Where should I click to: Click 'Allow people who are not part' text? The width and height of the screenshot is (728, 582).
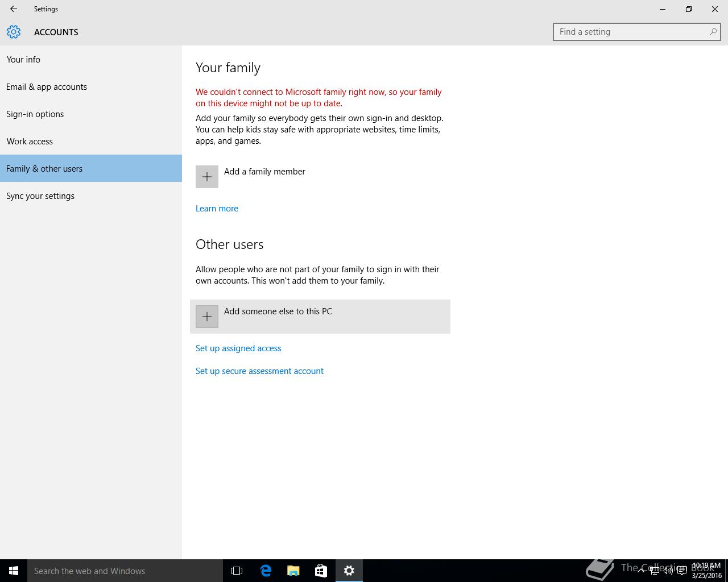pos(317,275)
